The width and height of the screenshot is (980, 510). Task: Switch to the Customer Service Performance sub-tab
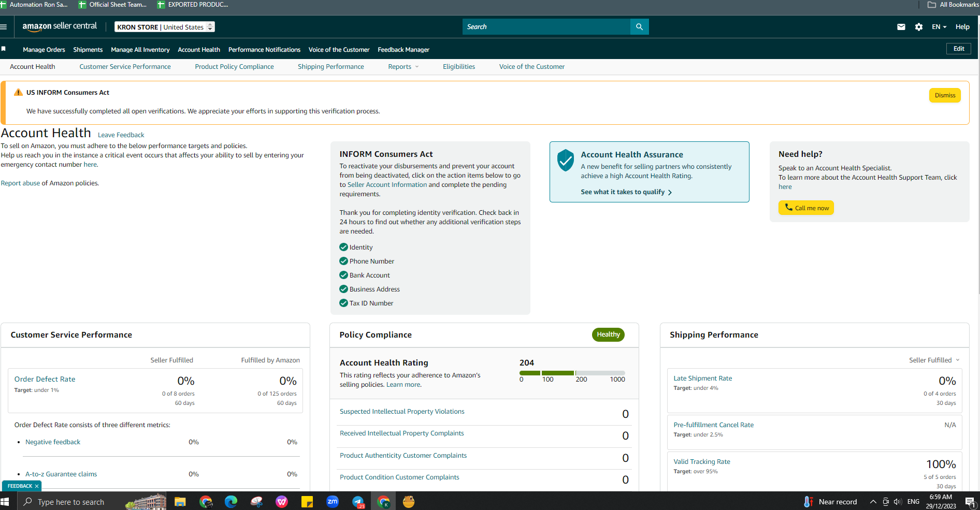click(125, 67)
